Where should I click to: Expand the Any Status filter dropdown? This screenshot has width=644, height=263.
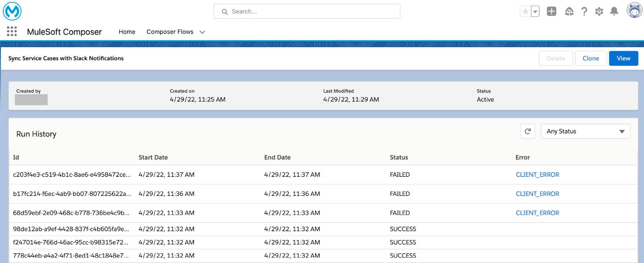[585, 131]
